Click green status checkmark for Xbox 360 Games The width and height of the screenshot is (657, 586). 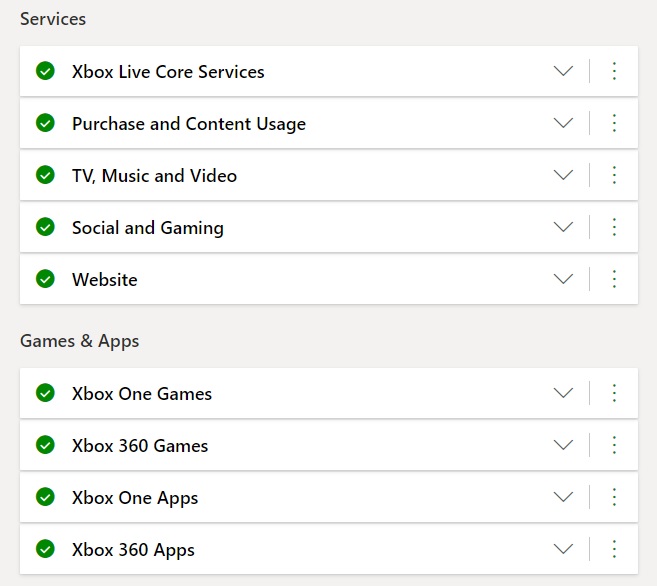coord(45,445)
